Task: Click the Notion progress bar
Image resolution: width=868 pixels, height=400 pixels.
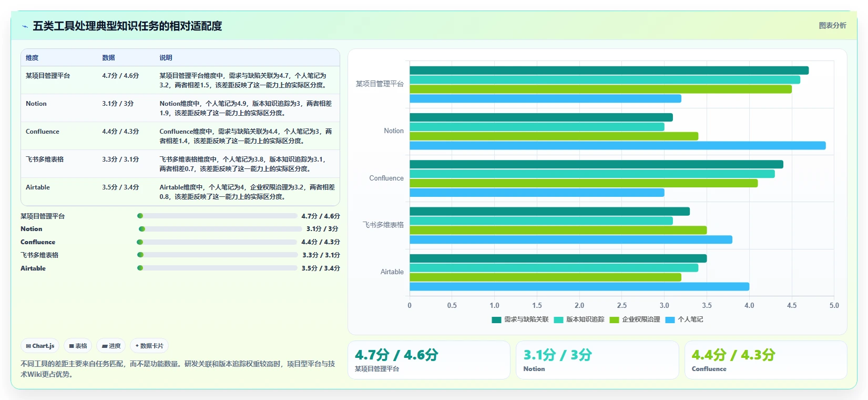Action: click(x=220, y=229)
